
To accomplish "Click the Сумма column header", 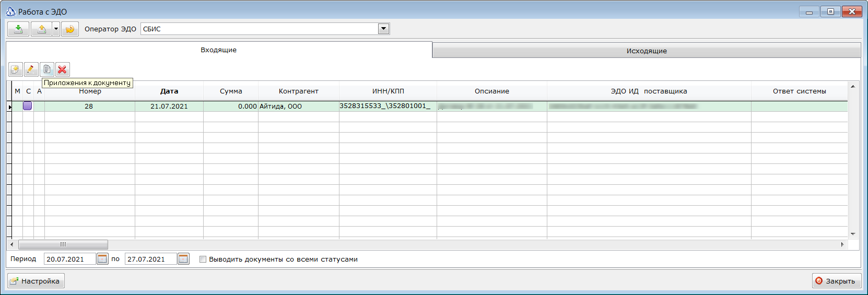I will [x=231, y=91].
